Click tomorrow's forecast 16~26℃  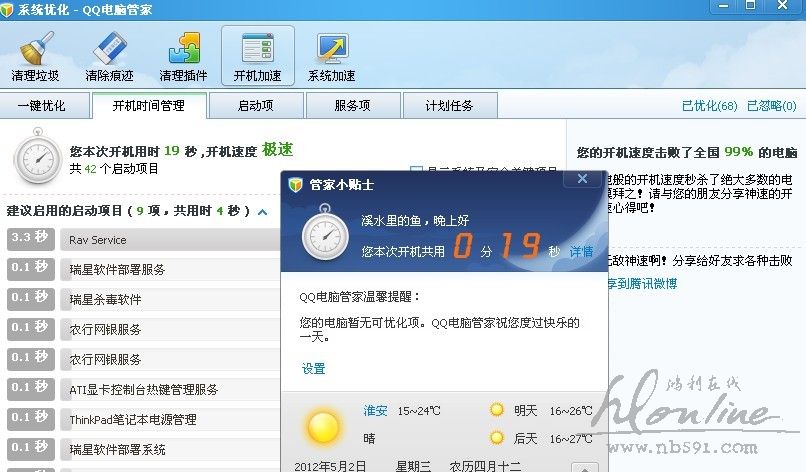(x=571, y=411)
